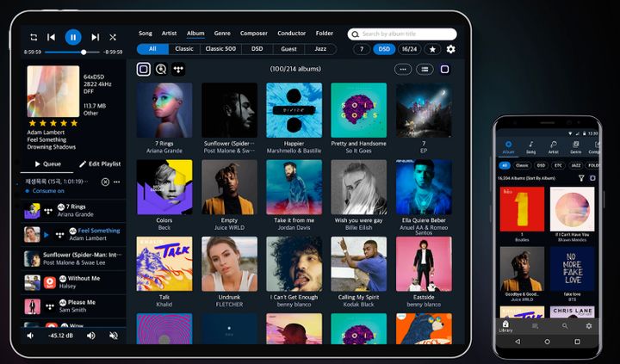The image size is (620, 364).
Task: Toggle the DSD format filter pill
Action: pyautogui.click(x=384, y=49)
